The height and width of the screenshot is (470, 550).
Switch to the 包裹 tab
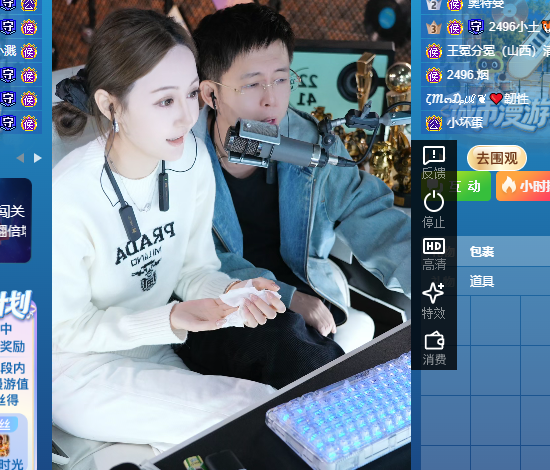(482, 251)
